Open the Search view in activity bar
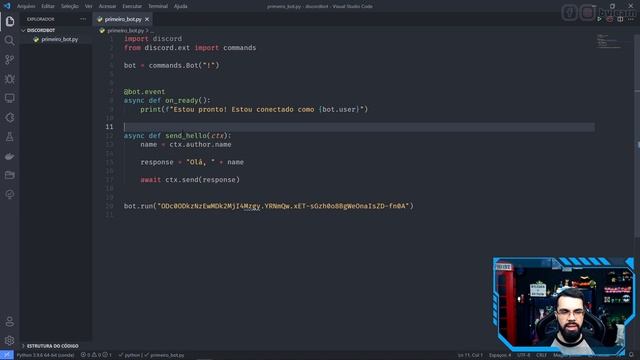The image size is (640, 360). (10, 40)
